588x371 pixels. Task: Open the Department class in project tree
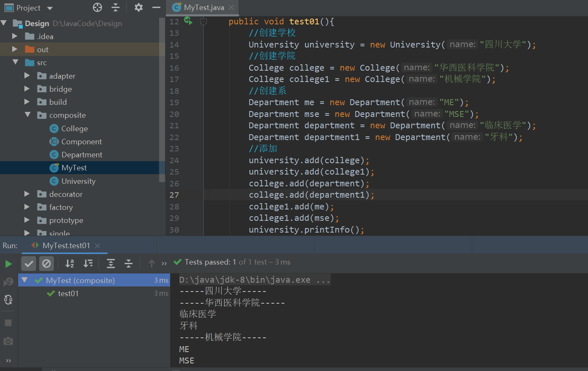[x=82, y=154]
